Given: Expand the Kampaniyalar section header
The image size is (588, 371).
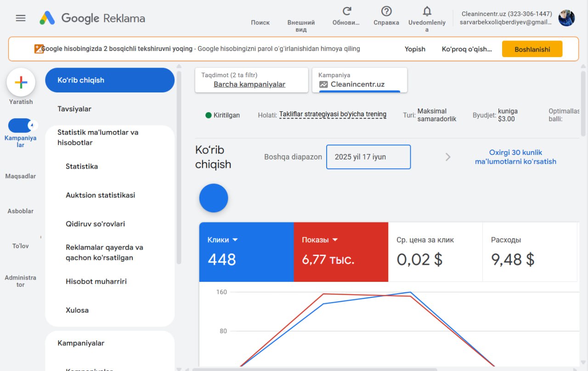Looking at the screenshot, I should (81, 343).
